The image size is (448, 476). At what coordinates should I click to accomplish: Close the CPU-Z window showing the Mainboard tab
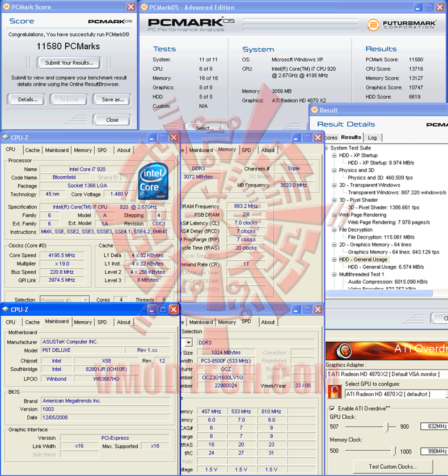(174, 309)
